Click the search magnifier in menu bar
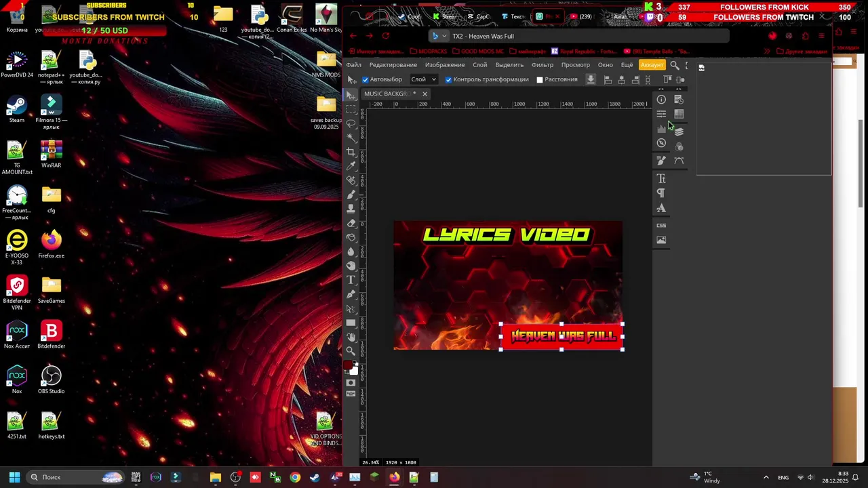The width and height of the screenshot is (868, 488). click(x=675, y=65)
